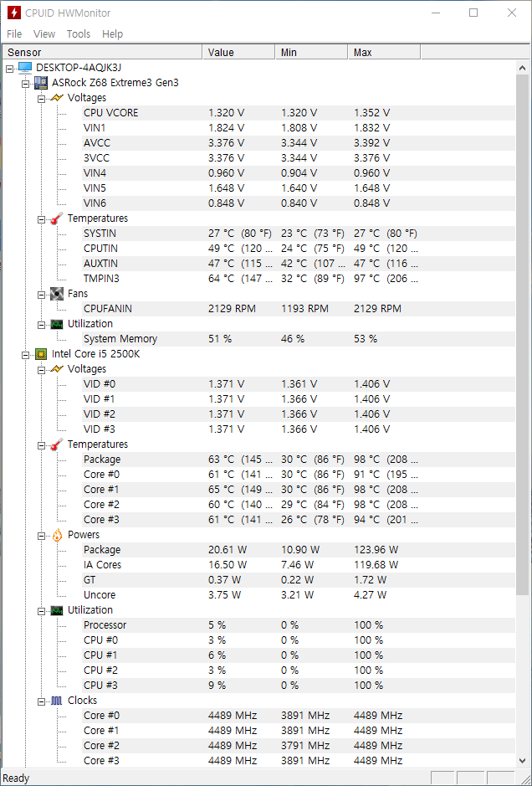The width and height of the screenshot is (532, 786).
Task: Select the Processor utilization row
Action: (299, 625)
